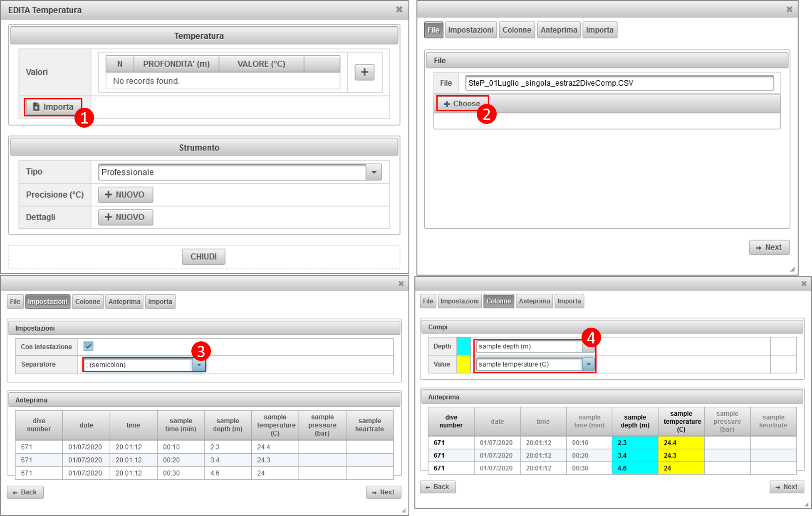
Task: Click Importa button in EDITA Temperatura window
Action: [x=53, y=107]
